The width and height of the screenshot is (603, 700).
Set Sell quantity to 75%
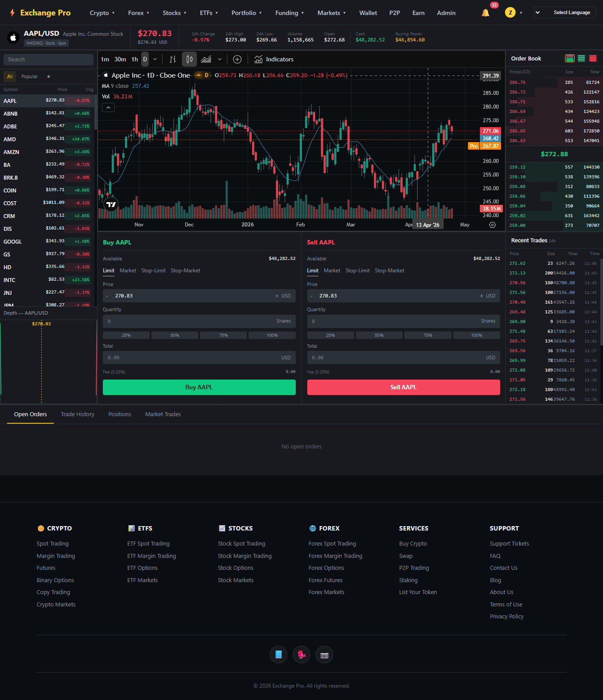428,335
